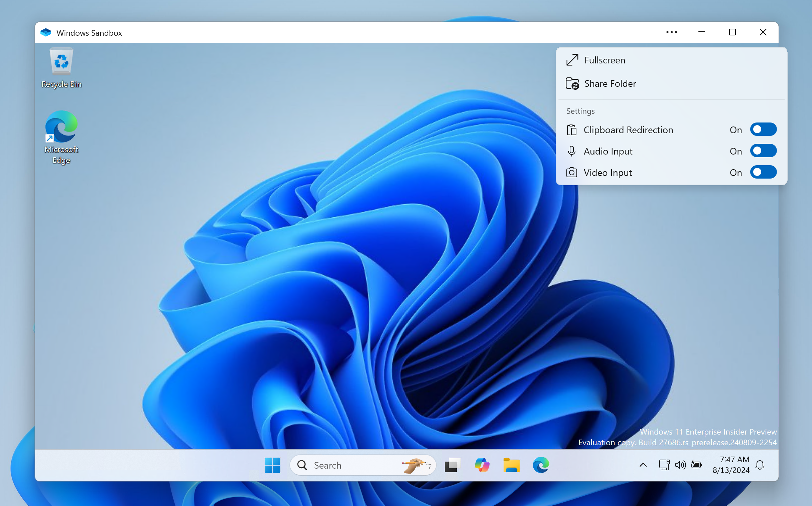Click the date and time display
Image resolution: width=812 pixels, height=506 pixels.
tap(731, 465)
